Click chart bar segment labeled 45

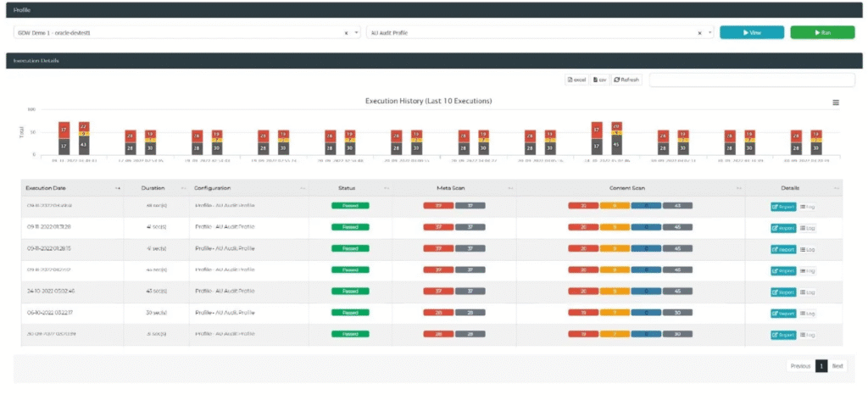pos(617,145)
